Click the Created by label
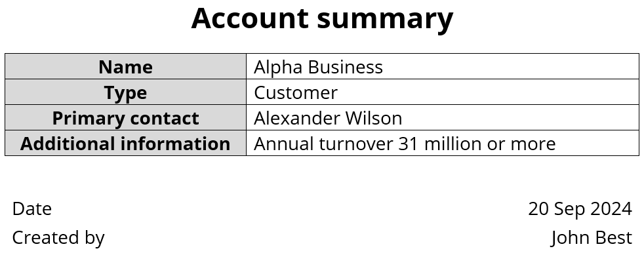The image size is (644, 255). [x=58, y=238]
